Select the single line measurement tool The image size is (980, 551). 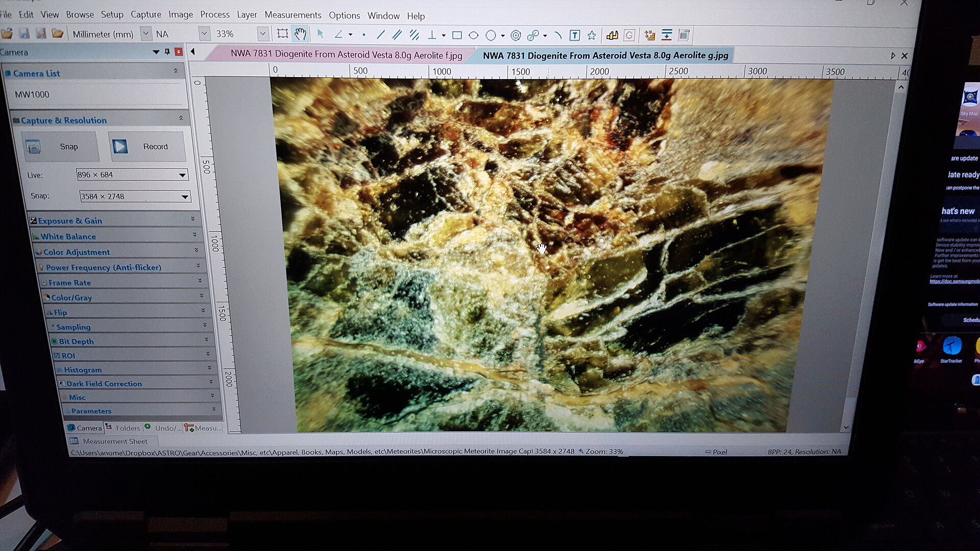(x=380, y=35)
